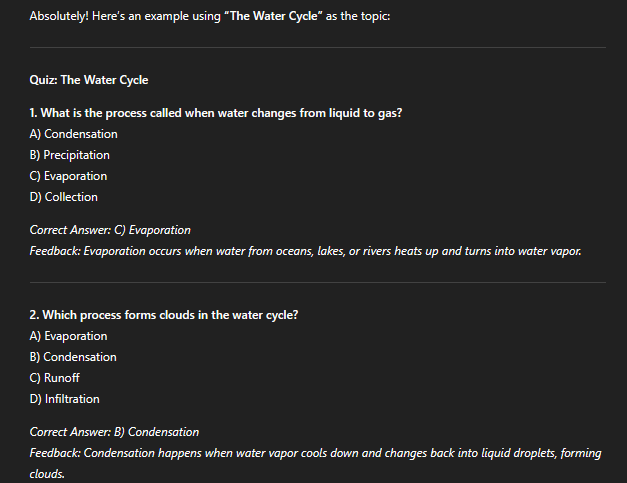Click 'Correct Answer: B) Condensation' line
Screen dimensions: 627x483
(114, 432)
